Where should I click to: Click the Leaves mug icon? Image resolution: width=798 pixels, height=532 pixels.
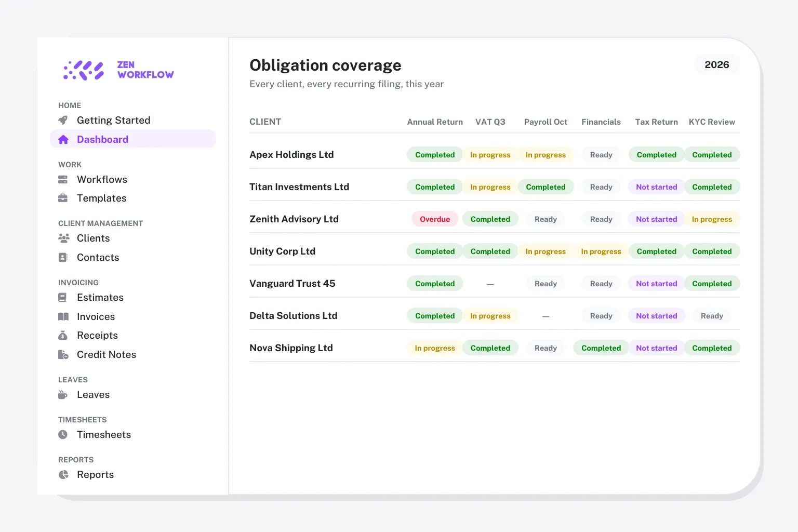pos(63,394)
